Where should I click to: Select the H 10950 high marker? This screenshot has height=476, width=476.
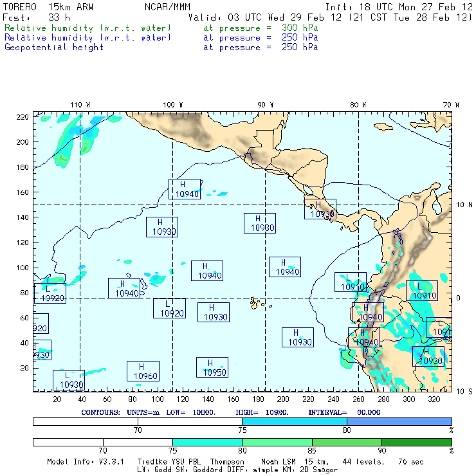click(x=212, y=367)
